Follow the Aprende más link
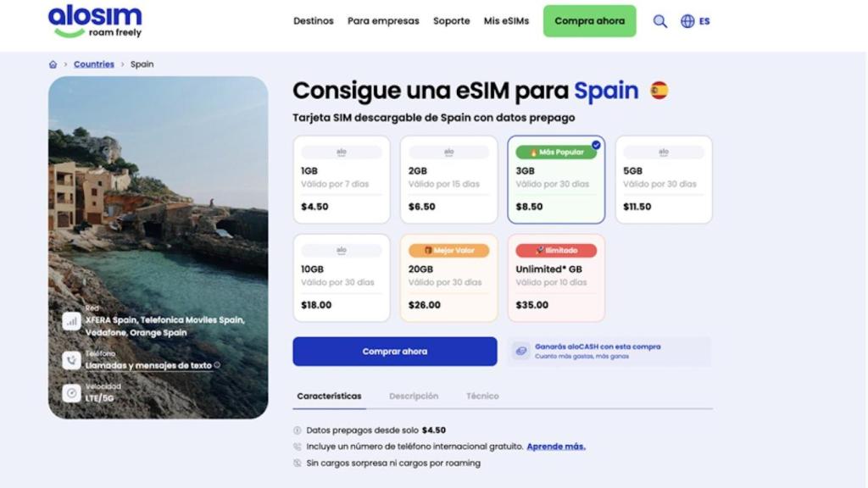Image resolution: width=868 pixels, height=488 pixels. [556, 446]
